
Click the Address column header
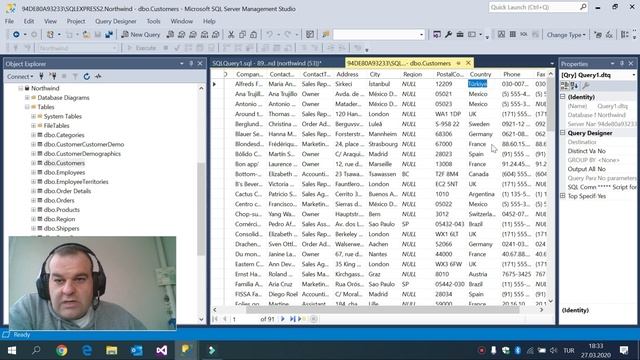click(347, 74)
